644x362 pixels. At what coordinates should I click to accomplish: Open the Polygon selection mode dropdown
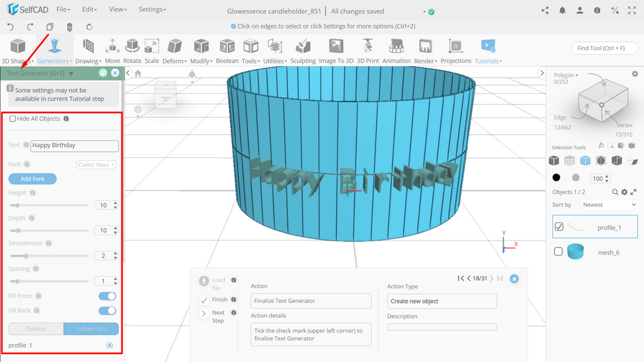click(x=565, y=75)
